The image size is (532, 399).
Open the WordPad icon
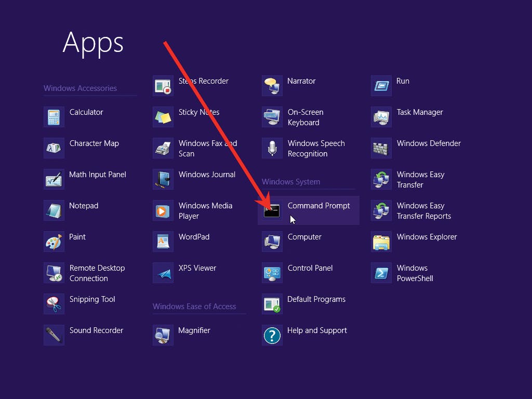163,242
